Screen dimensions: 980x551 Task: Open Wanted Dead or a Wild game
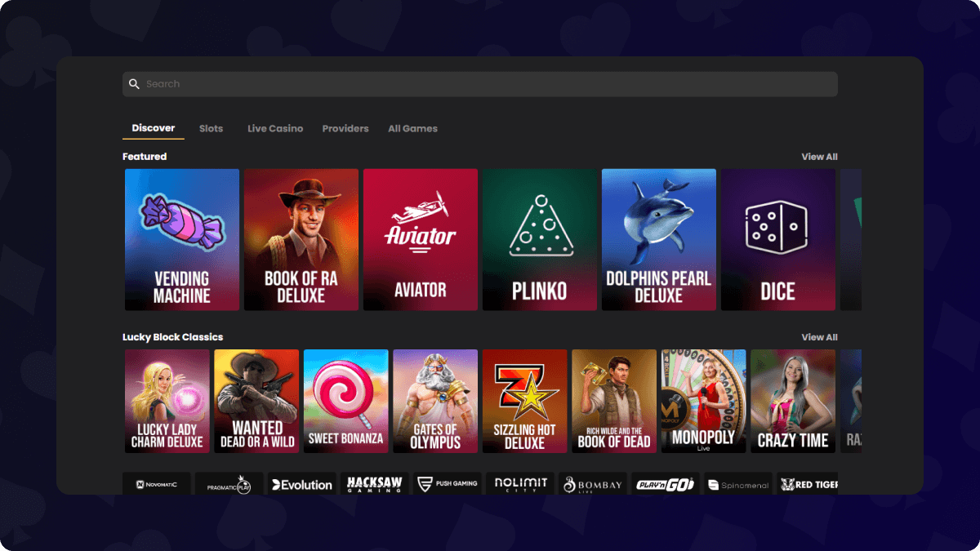point(256,401)
